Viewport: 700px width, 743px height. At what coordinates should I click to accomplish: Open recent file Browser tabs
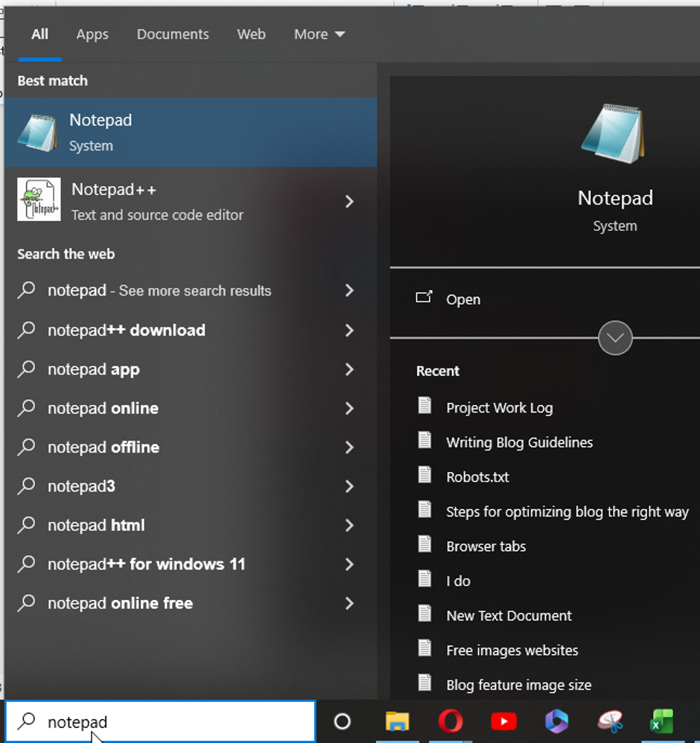[486, 546]
